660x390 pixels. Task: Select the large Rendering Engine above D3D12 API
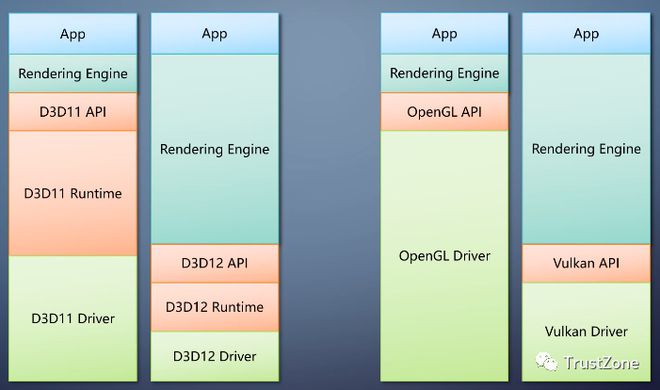point(215,149)
